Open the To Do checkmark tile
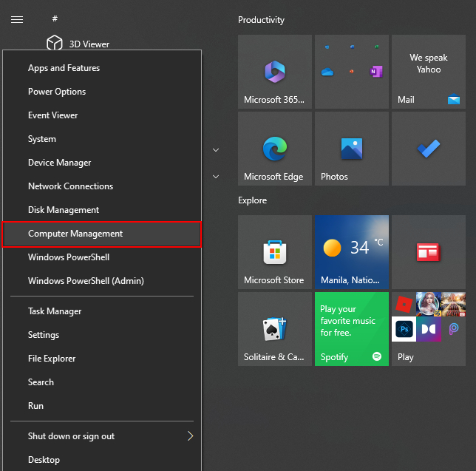The width and height of the screenshot is (476, 471). click(x=429, y=149)
